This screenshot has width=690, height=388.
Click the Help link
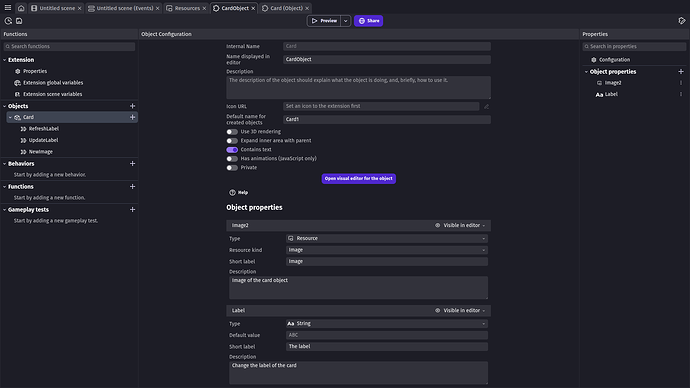pos(243,193)
